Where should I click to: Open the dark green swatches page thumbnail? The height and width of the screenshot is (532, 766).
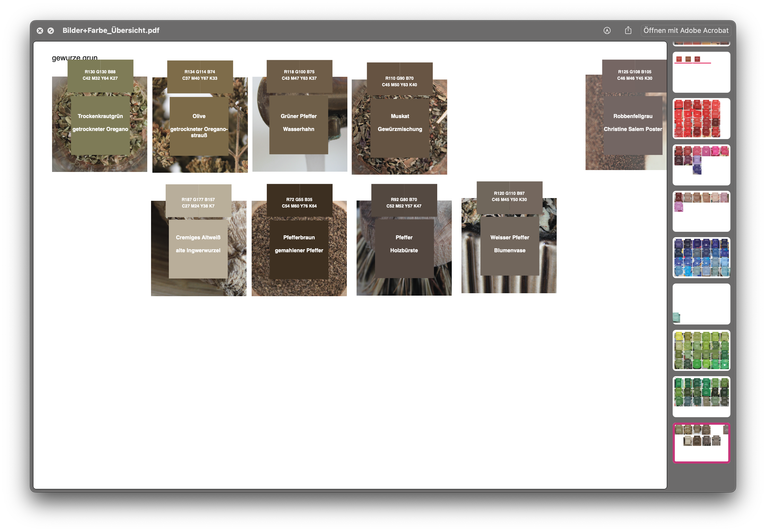click(x=701, y=397)
